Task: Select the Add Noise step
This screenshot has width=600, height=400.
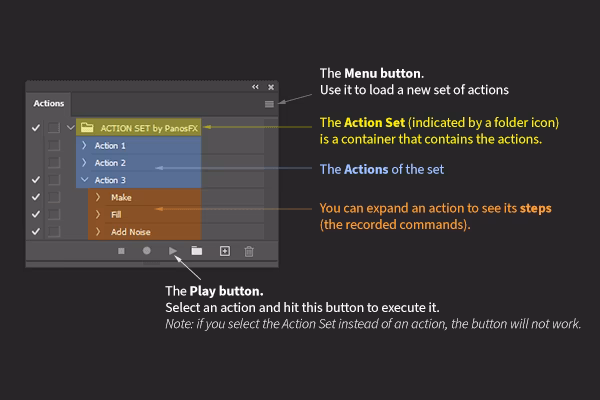Action: pyautogui.click(x=145, y=232)
